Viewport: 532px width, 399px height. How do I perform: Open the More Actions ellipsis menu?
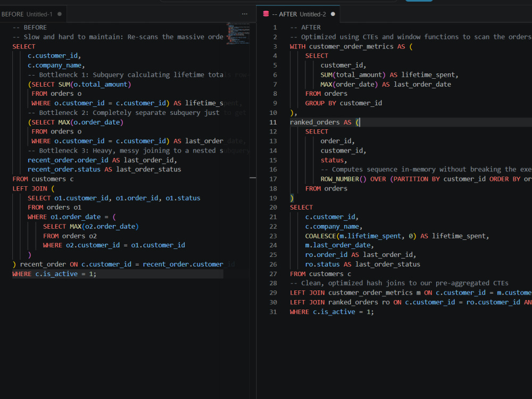245,14
